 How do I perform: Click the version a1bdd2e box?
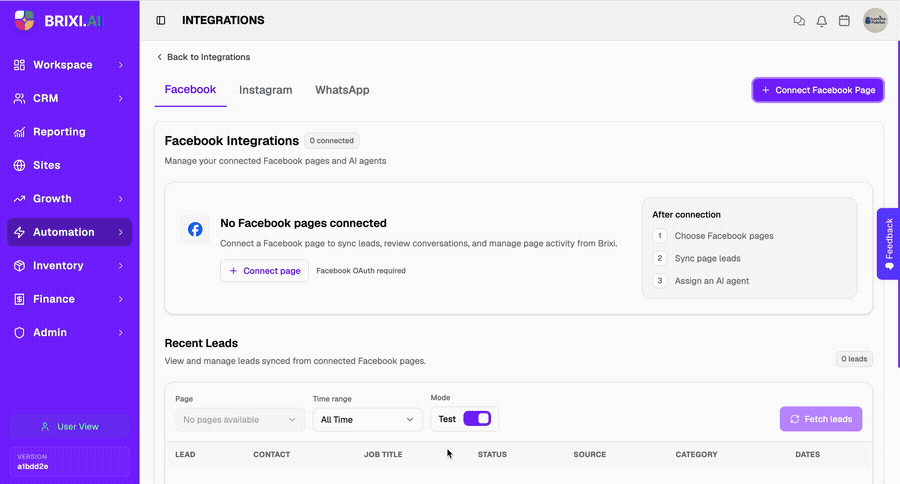coord(69,462)
